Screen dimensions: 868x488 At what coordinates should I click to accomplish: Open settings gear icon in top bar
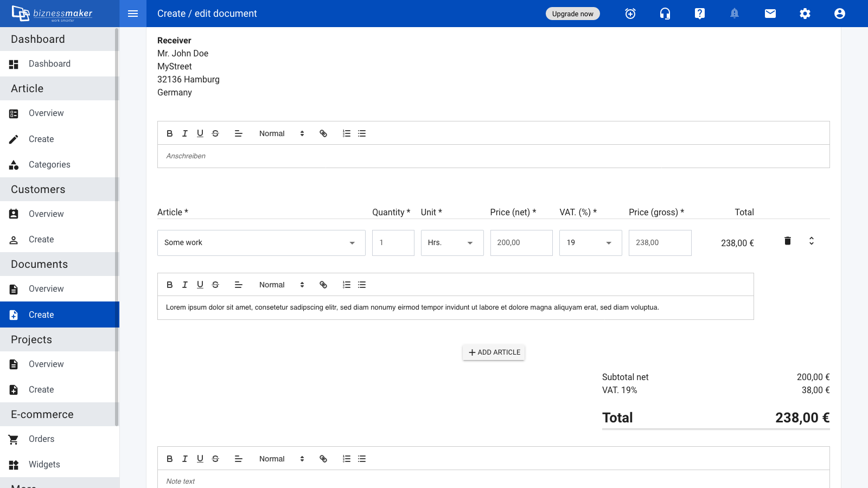click(805, 14)
